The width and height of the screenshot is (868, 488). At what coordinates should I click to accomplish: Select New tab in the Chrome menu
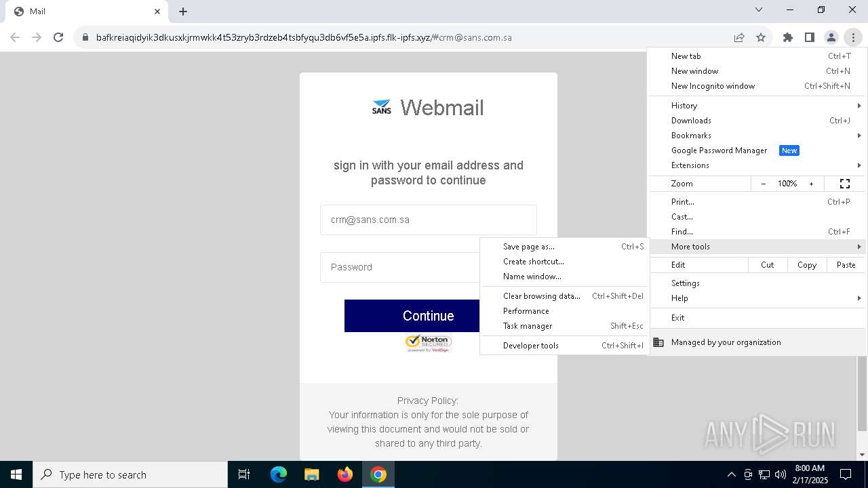pyautogui.click(x=757, y=56)
